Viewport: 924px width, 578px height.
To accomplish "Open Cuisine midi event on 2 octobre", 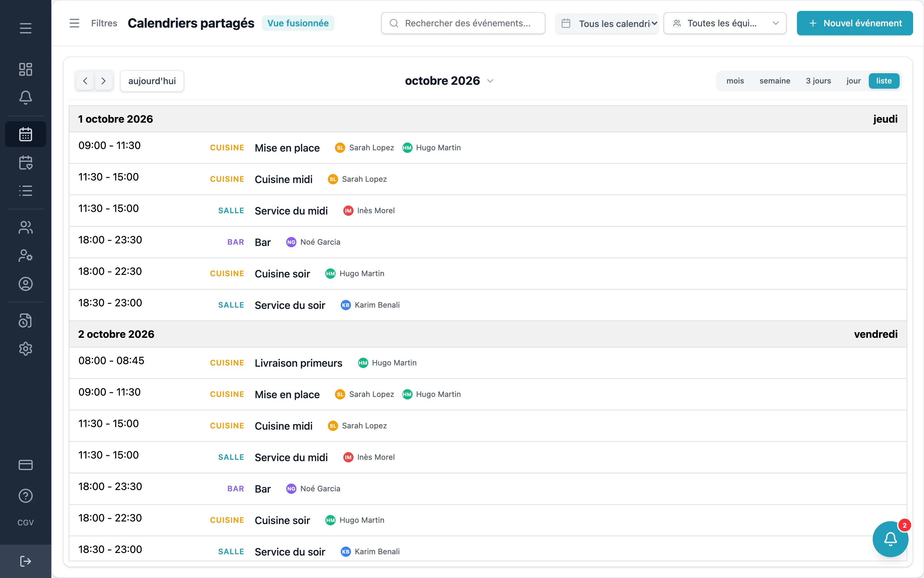I will pos(488,426).
